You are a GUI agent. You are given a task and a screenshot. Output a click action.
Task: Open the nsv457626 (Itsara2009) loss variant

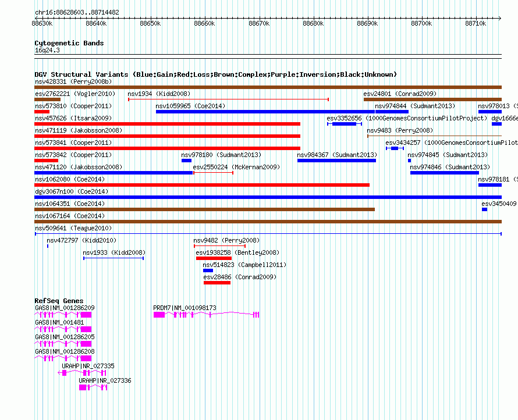click(168, 124)
